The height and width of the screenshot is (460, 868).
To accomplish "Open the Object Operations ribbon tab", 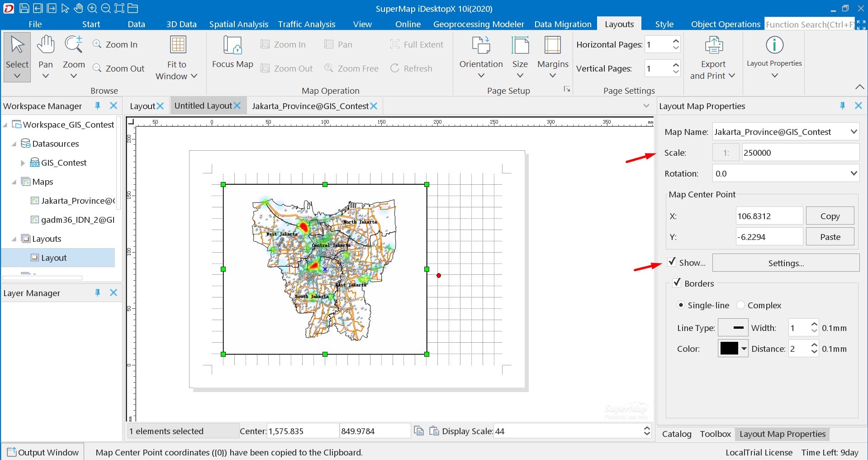I will coord(726,24).
